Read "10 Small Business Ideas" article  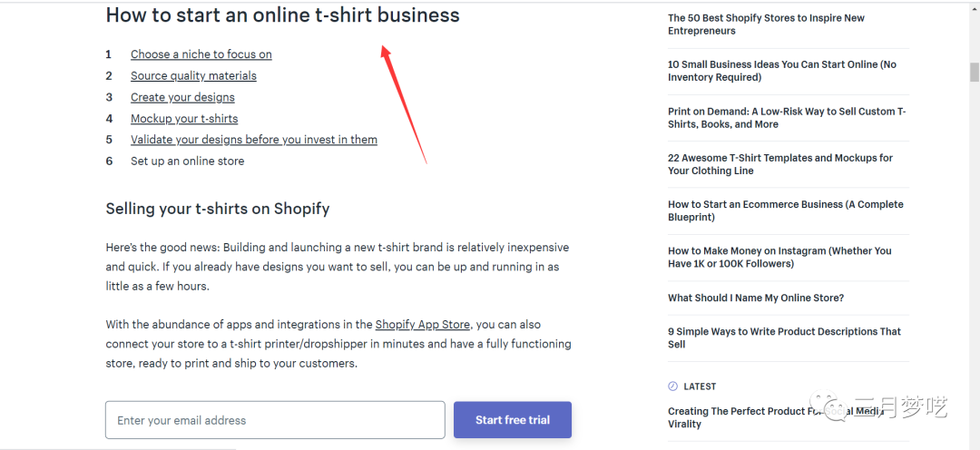[781, 71]
